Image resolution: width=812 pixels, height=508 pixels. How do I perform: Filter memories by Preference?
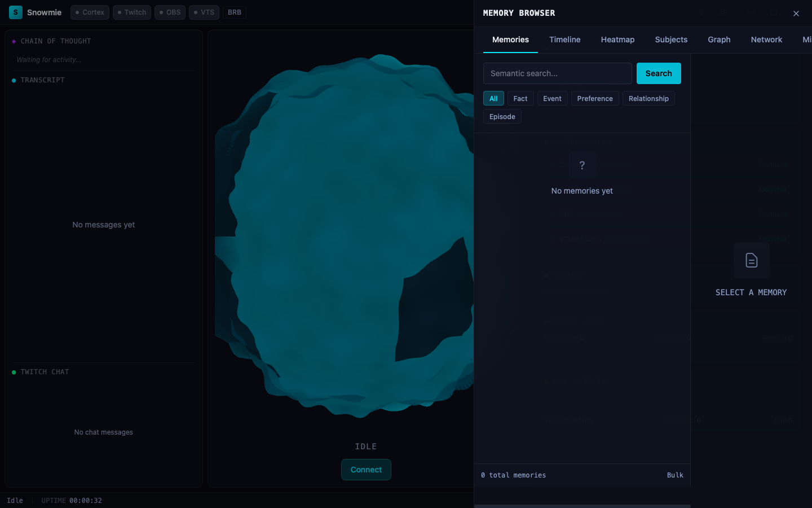[595, 99]
